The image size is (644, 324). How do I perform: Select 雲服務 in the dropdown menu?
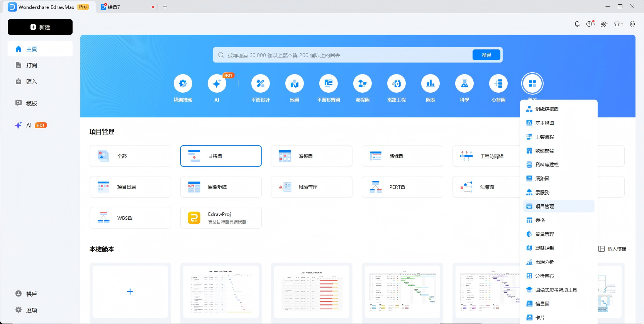click(559, 192)
